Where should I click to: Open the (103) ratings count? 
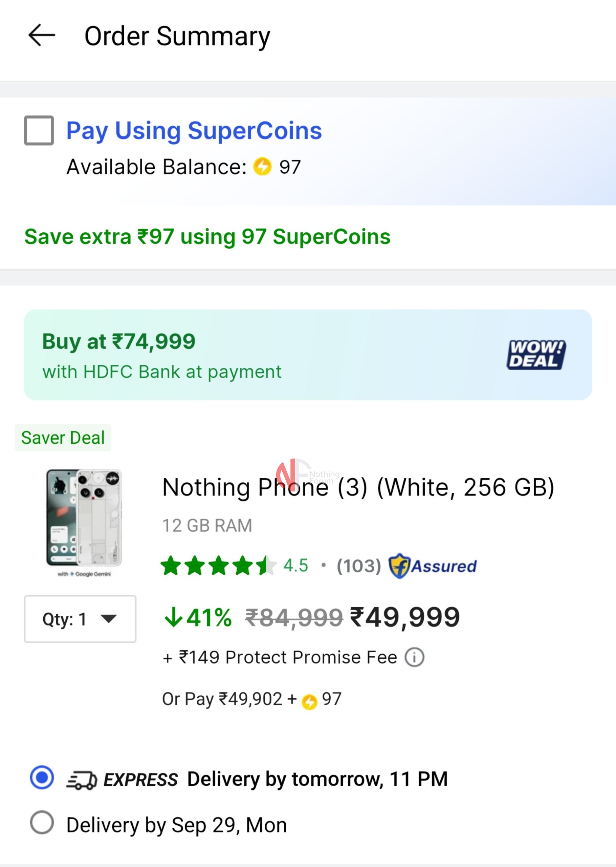pos(359,566)
